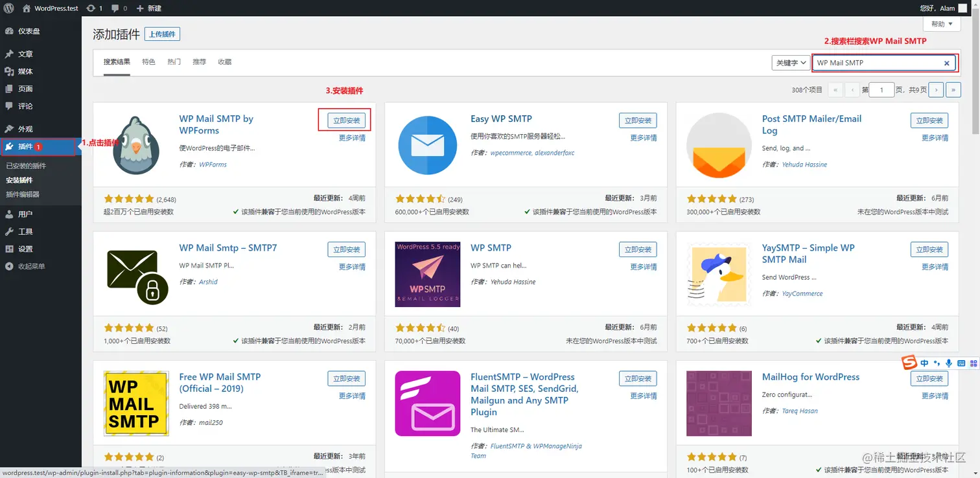Click the 上传插件 button

coord(162,34)
